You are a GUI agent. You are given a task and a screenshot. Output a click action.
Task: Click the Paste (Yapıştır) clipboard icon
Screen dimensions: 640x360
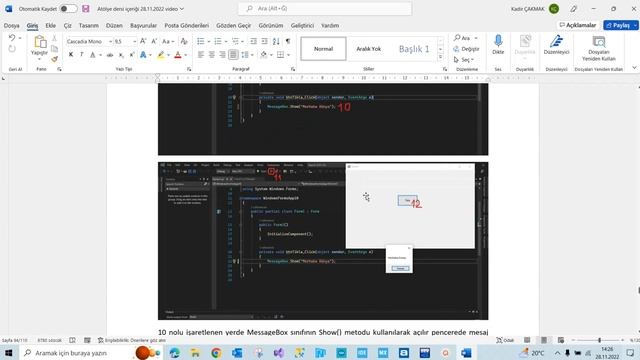click(x=40, y=42)
